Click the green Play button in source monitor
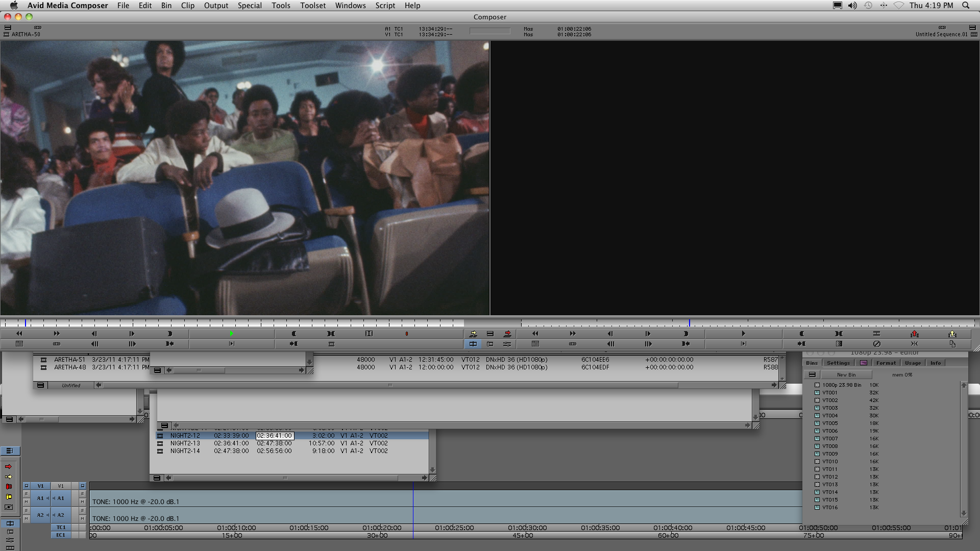The width and height of the screenshot is (980, 551). tap(231, 334)
